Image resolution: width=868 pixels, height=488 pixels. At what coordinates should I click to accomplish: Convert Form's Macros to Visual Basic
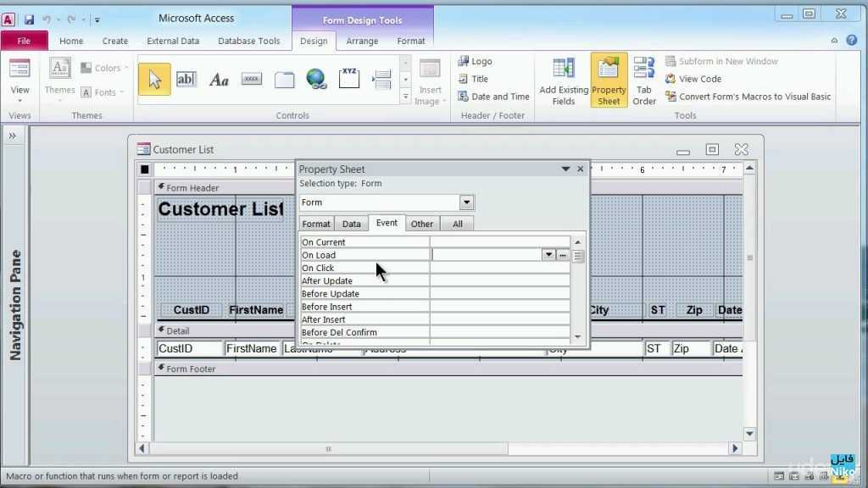tap(748, 97)
